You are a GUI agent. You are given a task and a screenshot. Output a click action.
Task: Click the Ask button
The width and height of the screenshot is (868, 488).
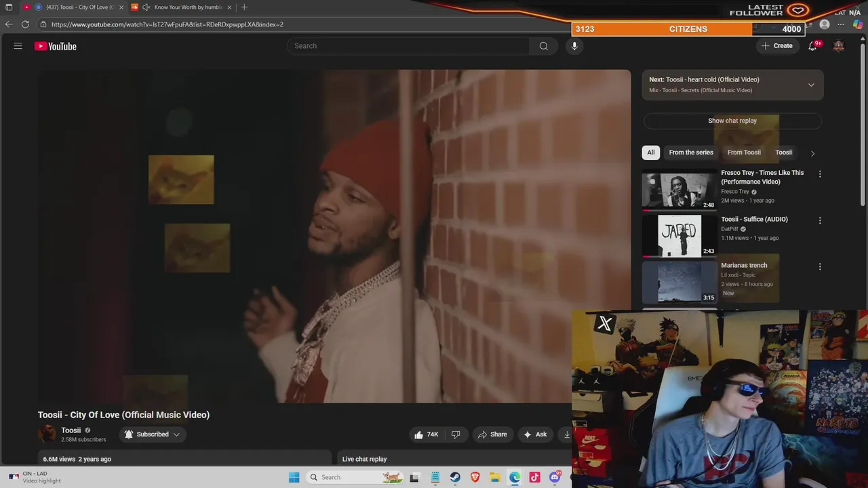click(534, 434)
